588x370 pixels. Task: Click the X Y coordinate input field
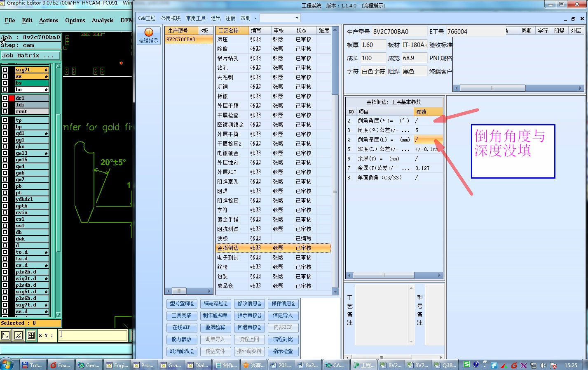(93, 335)
